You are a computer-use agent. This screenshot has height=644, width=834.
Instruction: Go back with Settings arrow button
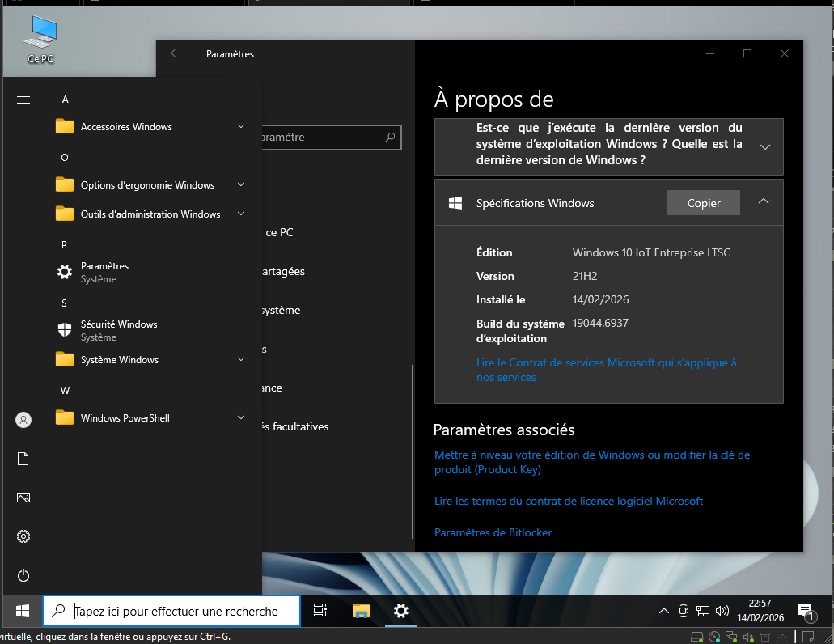pos(176,53)
